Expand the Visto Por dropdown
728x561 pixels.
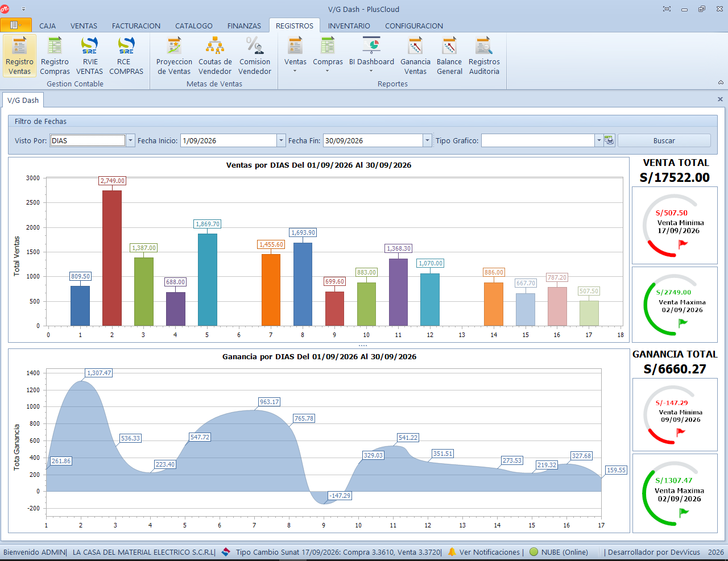131,140
